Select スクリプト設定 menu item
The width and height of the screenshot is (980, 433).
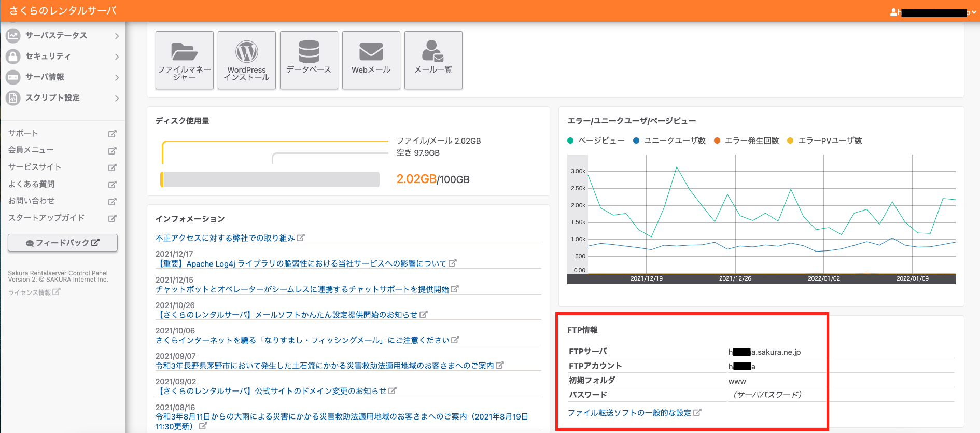tap(62, 97)
